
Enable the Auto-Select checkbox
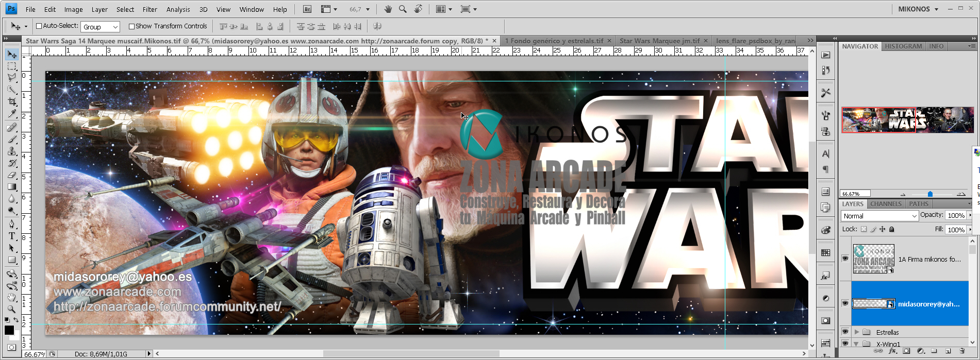[x=39, y=26]
